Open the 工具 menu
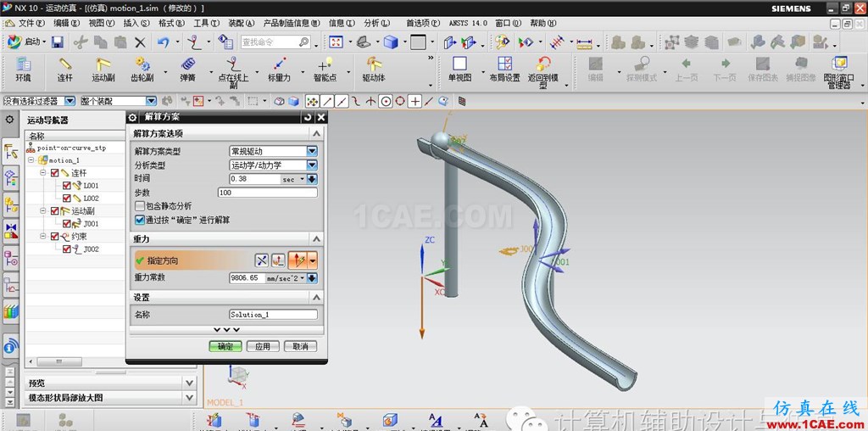This screenshot has width=868, height=431. [206, 23]
